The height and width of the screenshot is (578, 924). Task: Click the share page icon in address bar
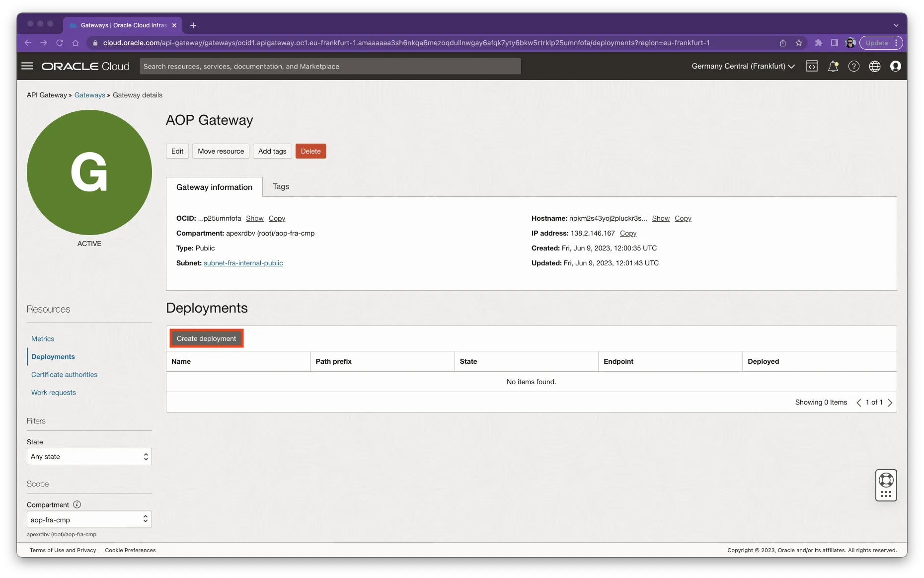[783, 43]
